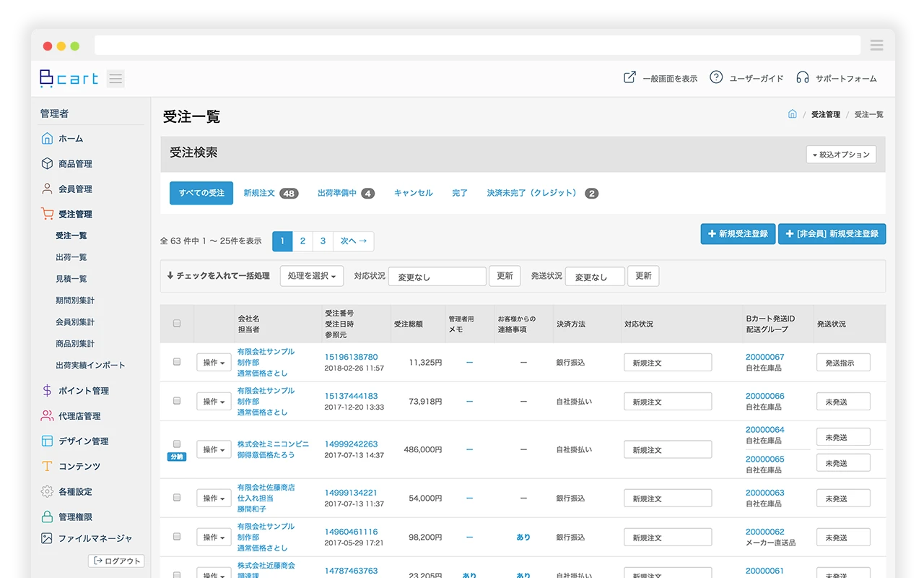Check the box for order 14960461116
924x578 pixels.
177,537
